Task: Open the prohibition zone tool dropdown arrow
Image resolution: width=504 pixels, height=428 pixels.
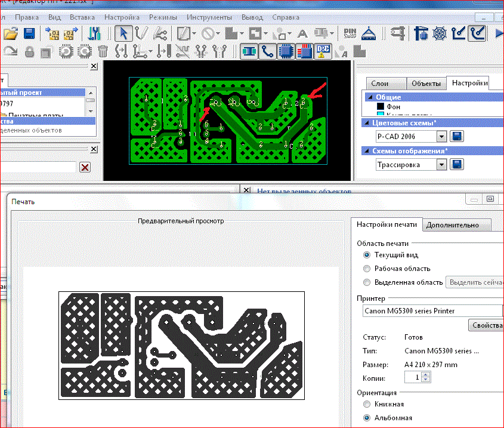Action: [218, 33]
